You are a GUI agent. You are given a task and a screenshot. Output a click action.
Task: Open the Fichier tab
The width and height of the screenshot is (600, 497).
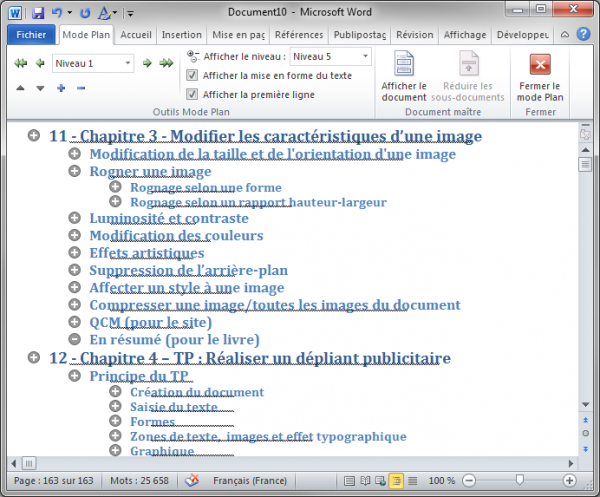pos(30,34)
